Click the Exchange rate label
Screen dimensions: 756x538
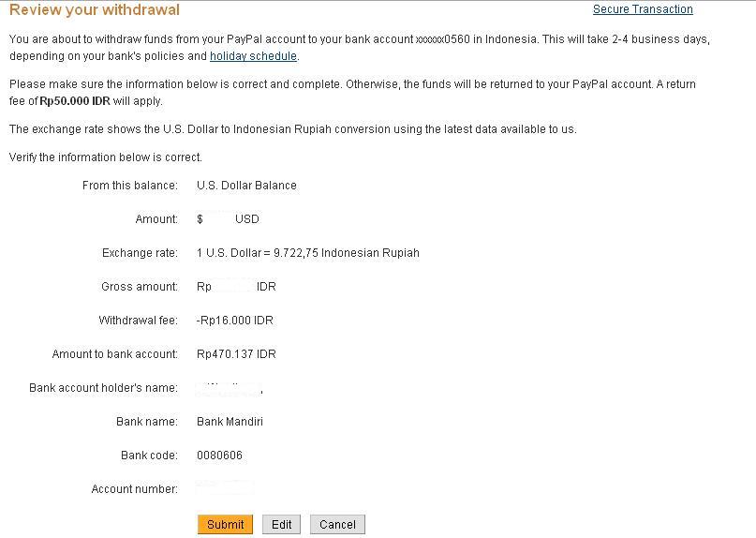point(140,253)
